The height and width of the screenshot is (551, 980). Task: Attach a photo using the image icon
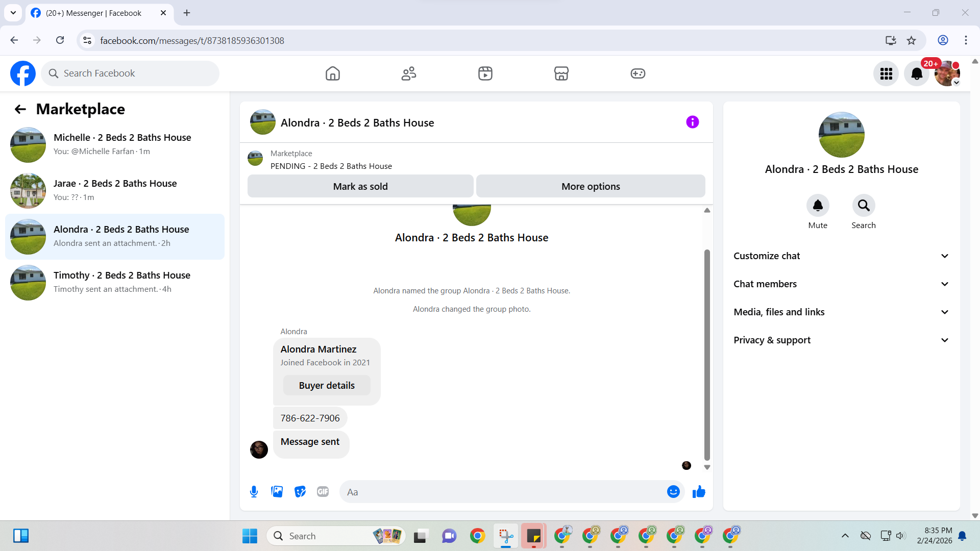tap(277, 492)
